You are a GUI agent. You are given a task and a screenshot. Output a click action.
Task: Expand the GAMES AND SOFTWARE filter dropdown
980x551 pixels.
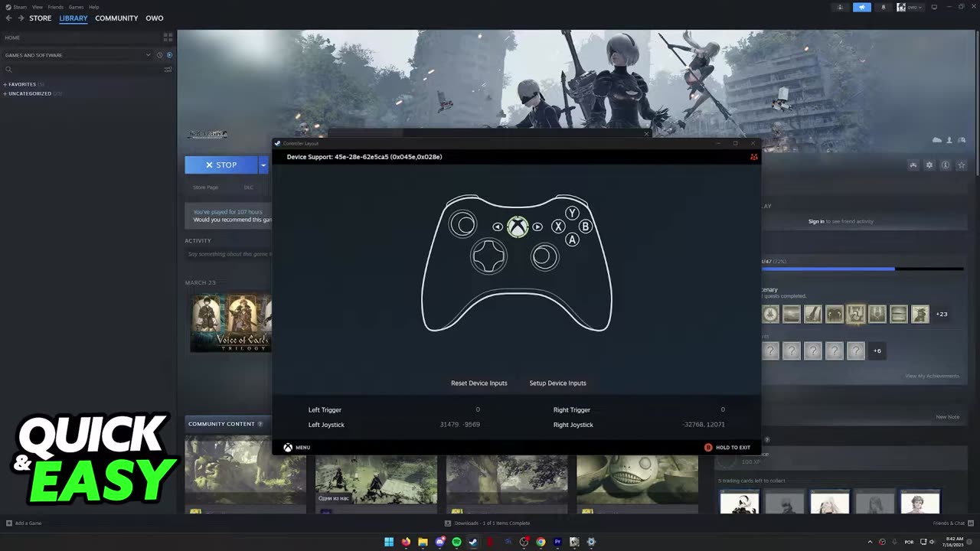click(x=149, y=55)
